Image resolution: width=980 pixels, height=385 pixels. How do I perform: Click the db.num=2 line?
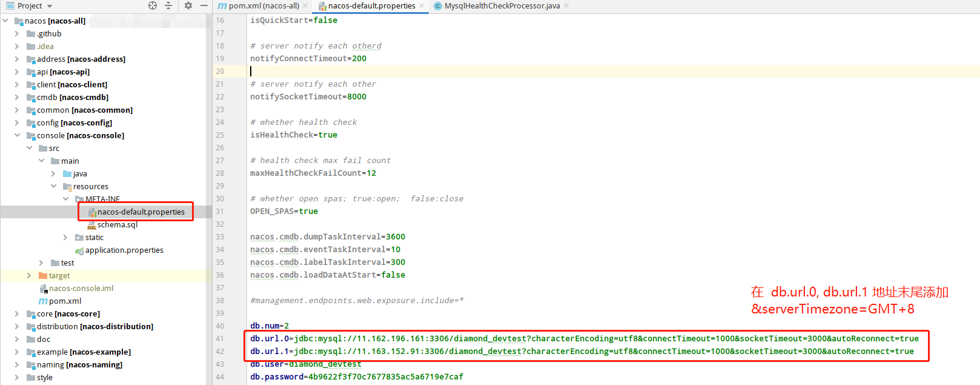point(270,326)
